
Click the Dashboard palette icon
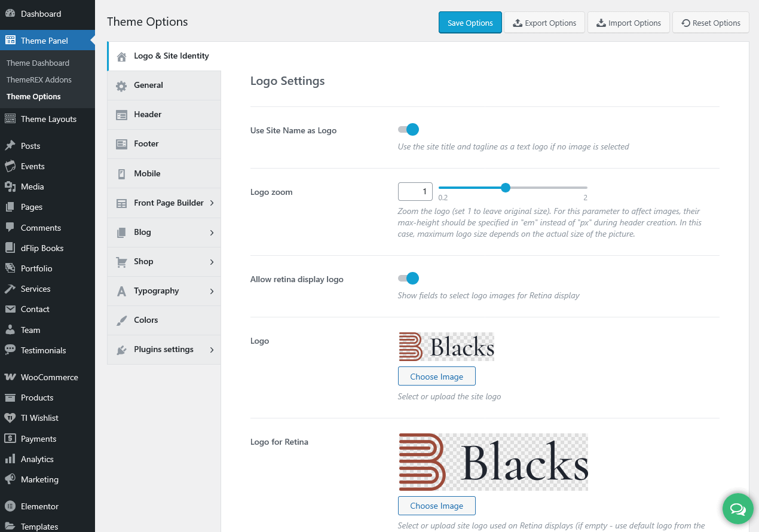pyautogui.click(x=10, y=14)
